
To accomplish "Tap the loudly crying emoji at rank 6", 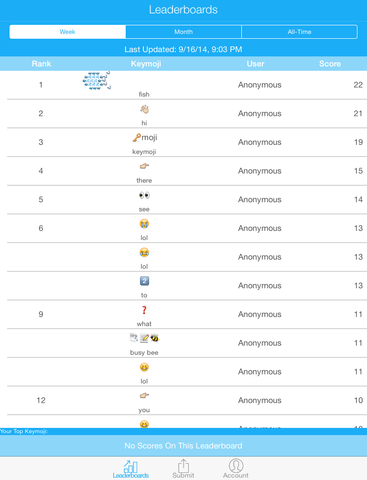I will [144, 224].
